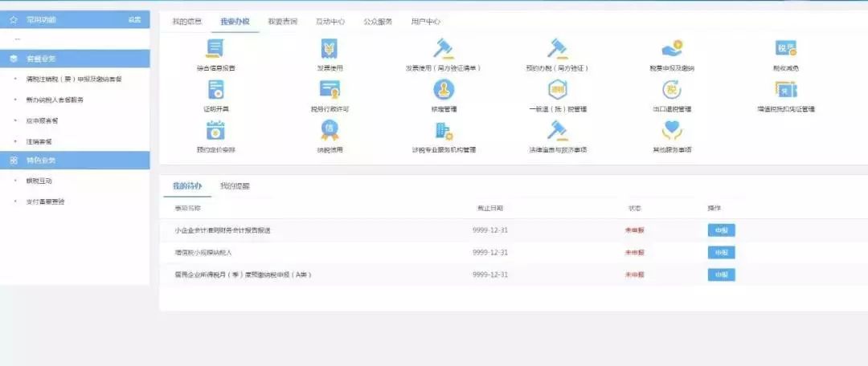Select the 我的提醒 tab
Viewport: 868px width, 366px height.
[235, 185]
